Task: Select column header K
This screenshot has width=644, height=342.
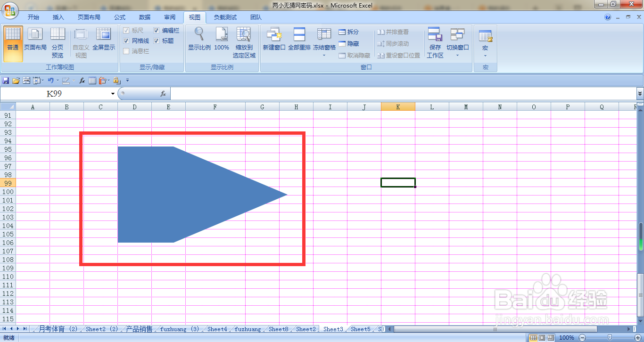Action: (398, 107)
